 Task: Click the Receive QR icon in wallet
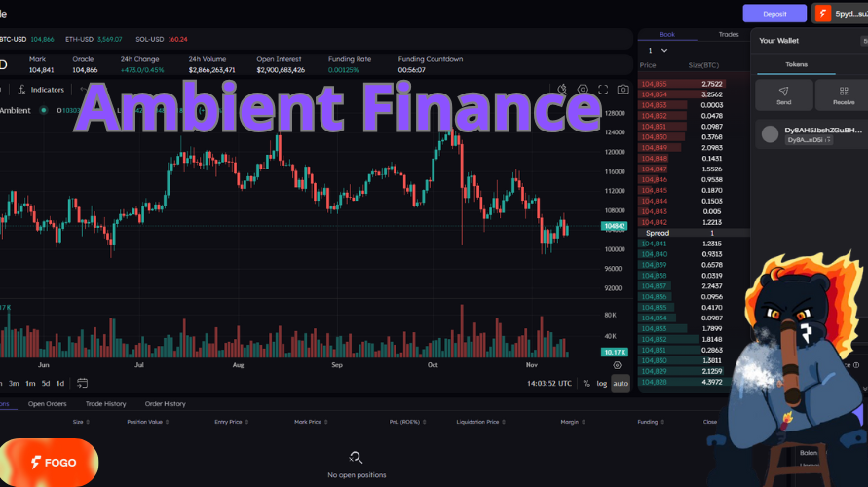[x=843, y=94]
